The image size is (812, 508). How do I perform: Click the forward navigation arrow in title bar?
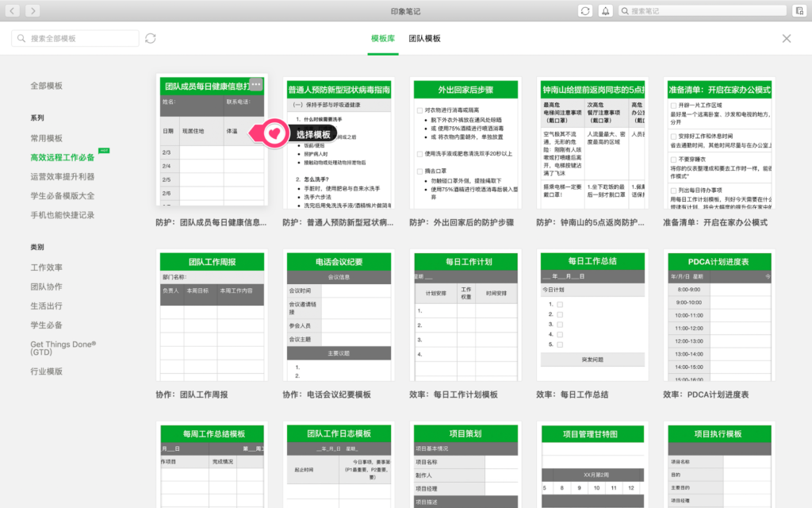click(33, 10)
